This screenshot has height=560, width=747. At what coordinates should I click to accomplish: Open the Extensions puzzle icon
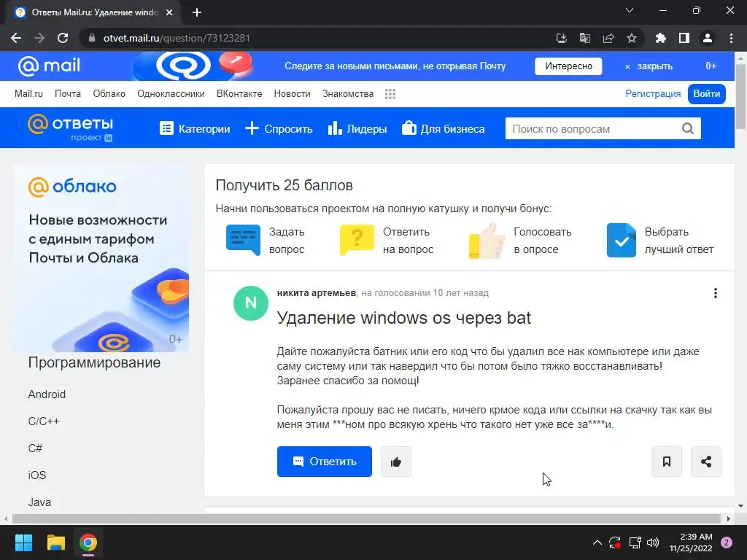660,38
